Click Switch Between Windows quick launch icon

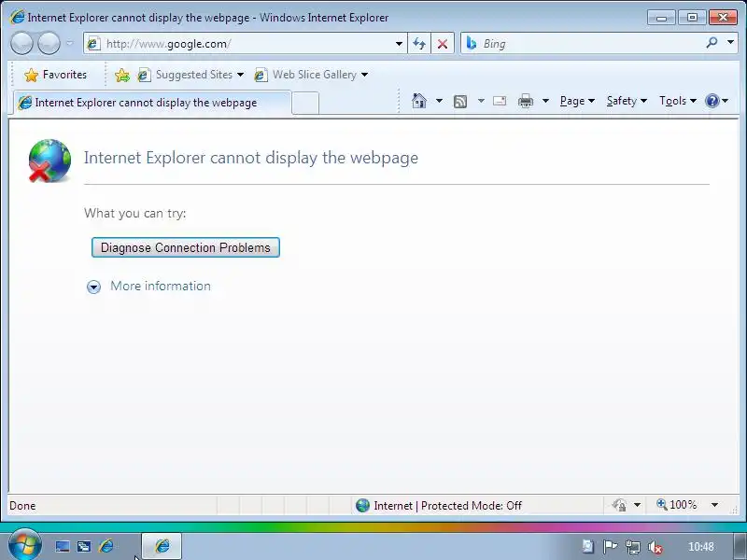click(84, 546)
